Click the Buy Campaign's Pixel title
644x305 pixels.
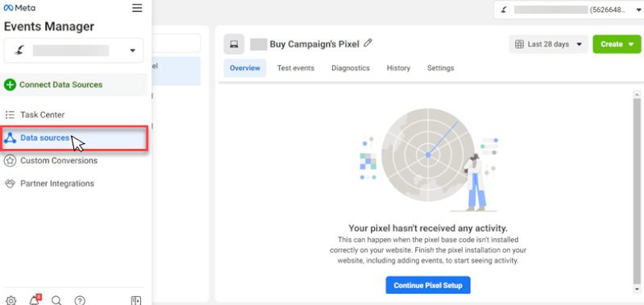click(x=314, y=44)
